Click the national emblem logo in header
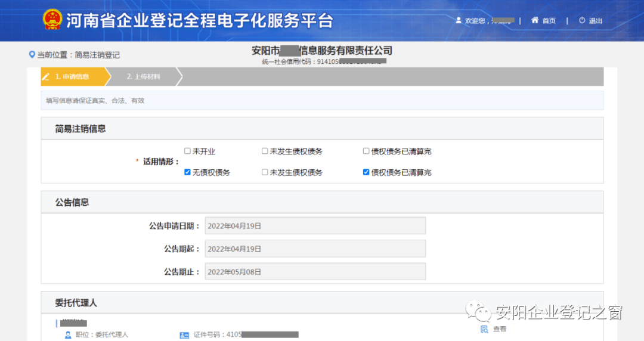The image size is (644, 341). tap(52, 20)
